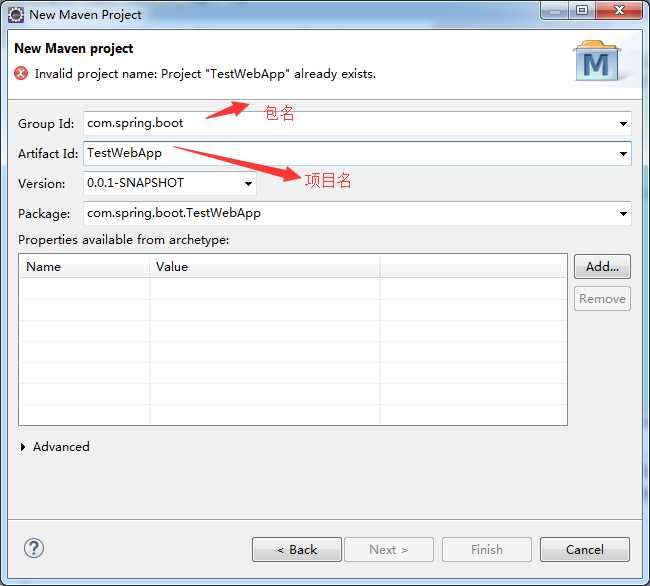The height and width of the screenshot is (586, 650).
Task: Click the Artifact Id label
Action: coord(48,154)
